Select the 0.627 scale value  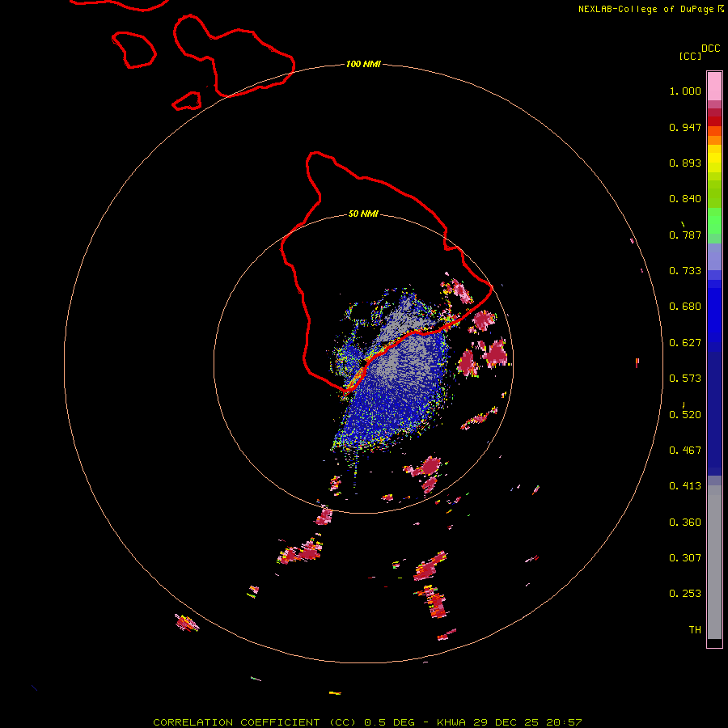685,343
